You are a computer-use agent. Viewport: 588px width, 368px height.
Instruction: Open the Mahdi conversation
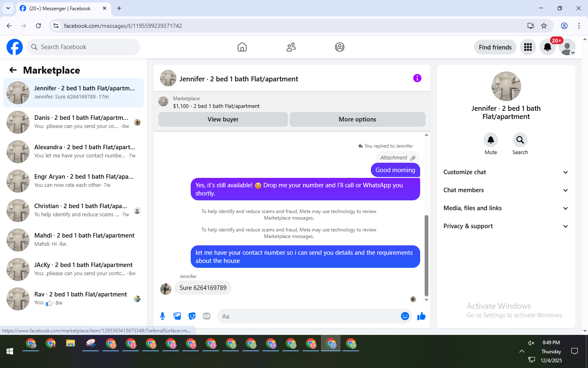[73, 240]
